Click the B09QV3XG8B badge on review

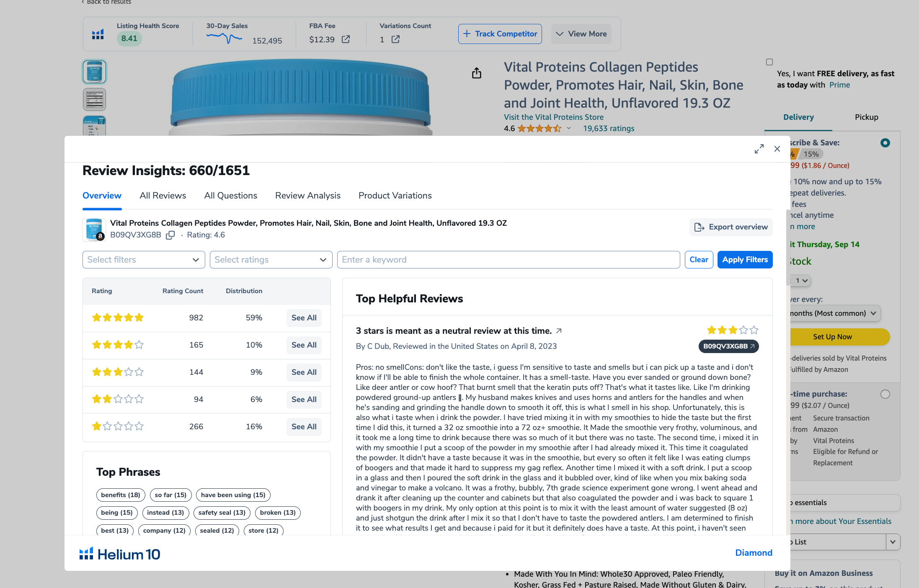pos(728,346)
